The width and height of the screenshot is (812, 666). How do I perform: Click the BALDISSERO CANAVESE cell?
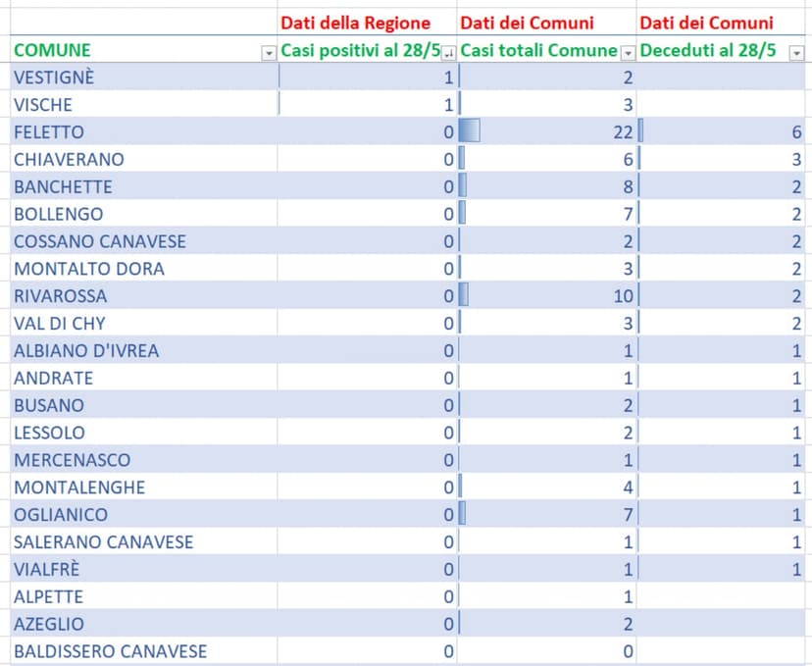pyautogui.click(x=110, y=651)
